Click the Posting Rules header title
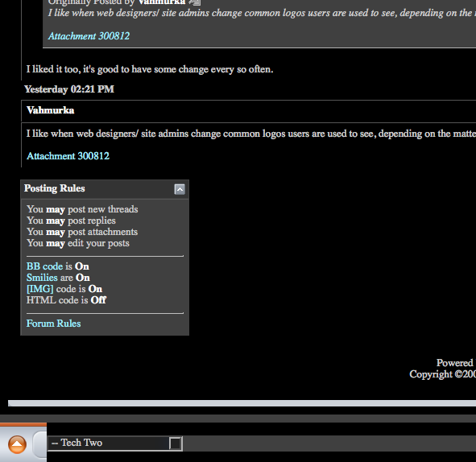Image resolution: width=476 pixels, height=462 pixels. (x=55, y=188)
